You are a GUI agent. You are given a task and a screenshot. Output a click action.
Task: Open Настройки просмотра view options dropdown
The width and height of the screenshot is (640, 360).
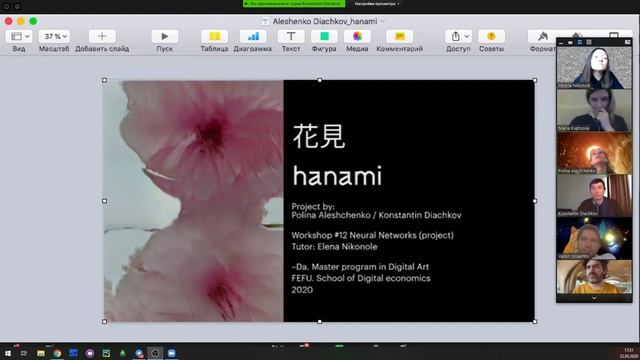pos(377,4)
